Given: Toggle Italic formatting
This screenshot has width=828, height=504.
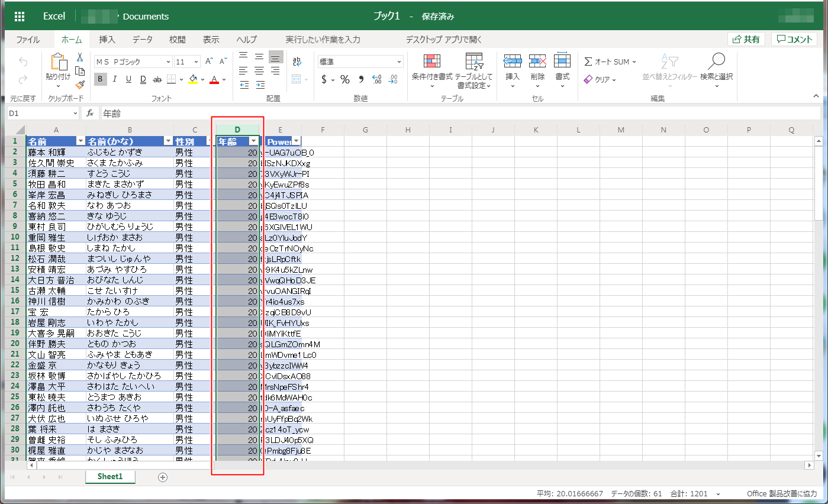Looking at the screenshot, I should [x=115, y=79].
